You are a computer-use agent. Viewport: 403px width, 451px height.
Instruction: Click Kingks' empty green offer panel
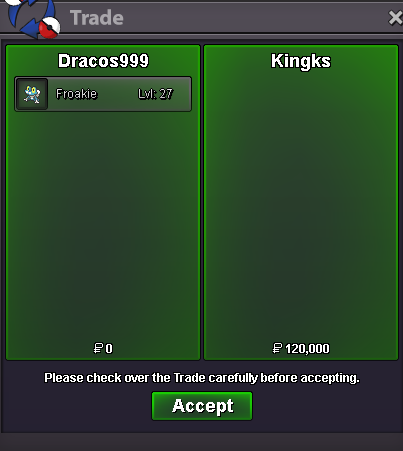(301, 207)
